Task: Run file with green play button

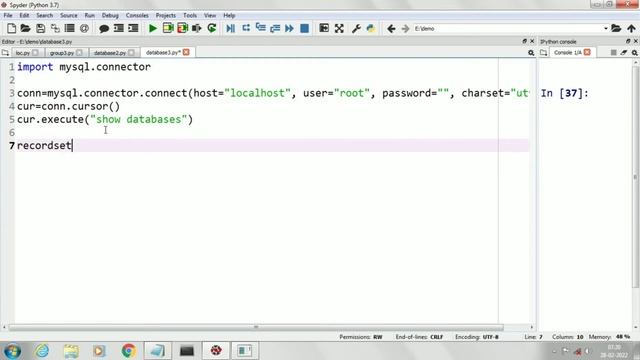Action: click(153, 28)
